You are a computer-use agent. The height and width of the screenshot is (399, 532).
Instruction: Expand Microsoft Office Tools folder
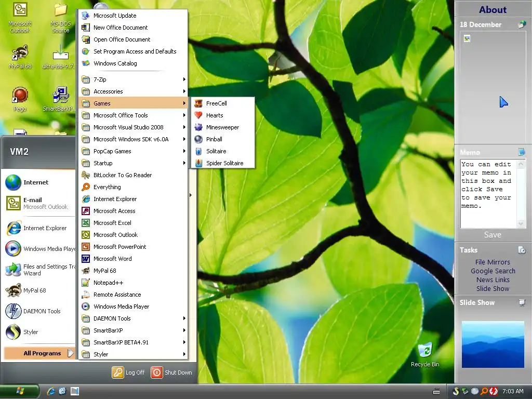134,115
